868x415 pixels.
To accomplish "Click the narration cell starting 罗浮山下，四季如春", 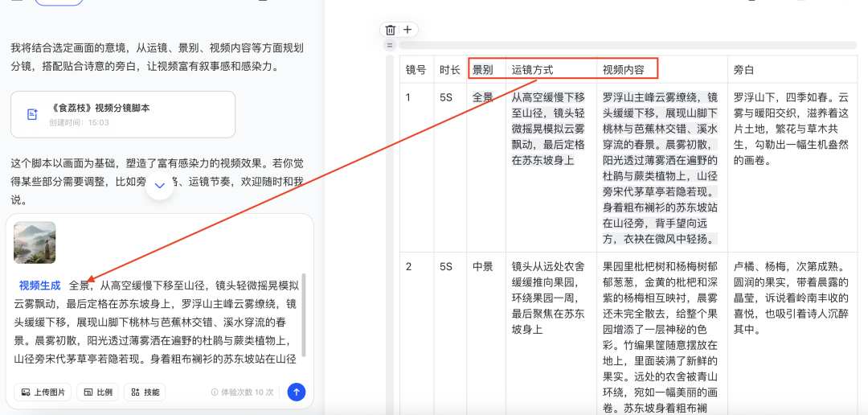I will point(792,166).
